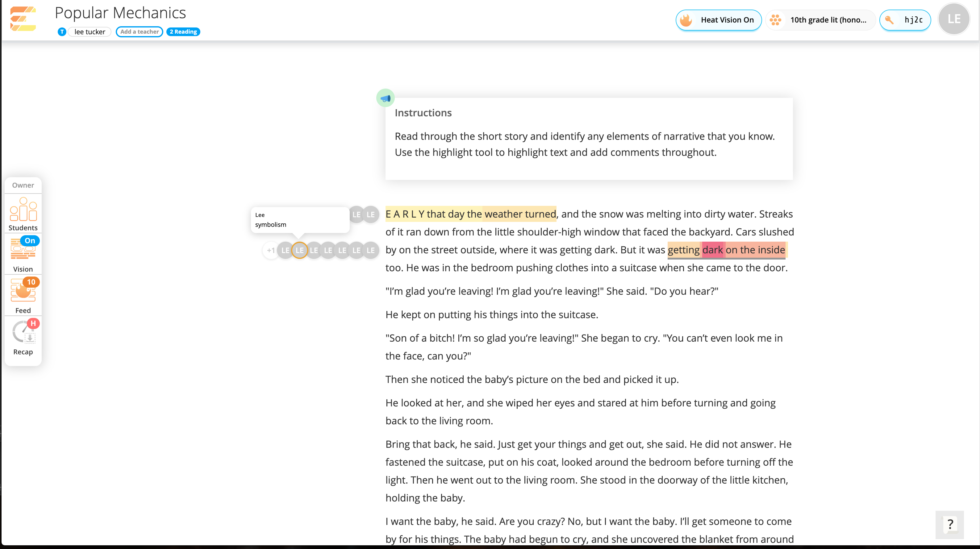Open the Feed panel with 10 badge

click(x=23, y=295)
